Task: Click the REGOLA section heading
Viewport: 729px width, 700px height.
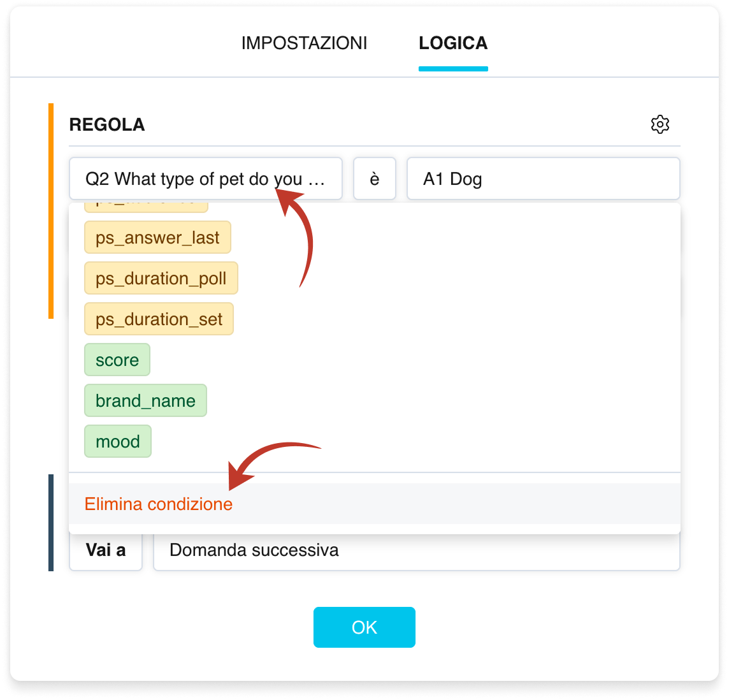Action: click(x=107, y=125)
